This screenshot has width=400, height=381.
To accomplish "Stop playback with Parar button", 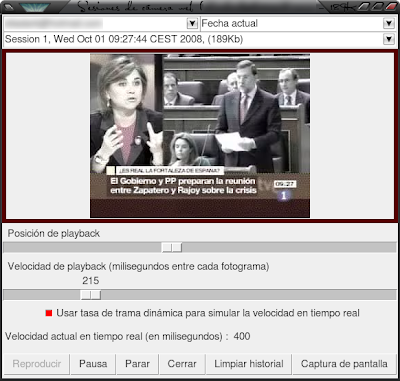I will [137, 364].
